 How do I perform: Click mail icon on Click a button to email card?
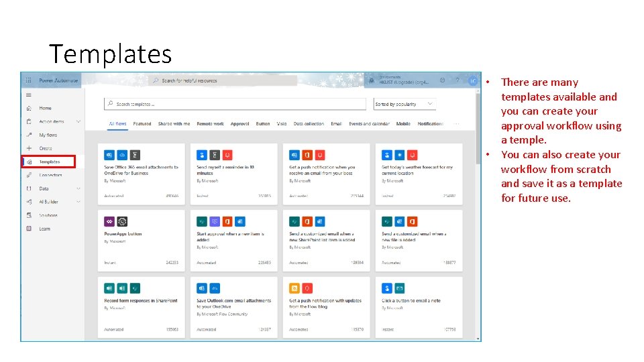(x=399, y=288)
